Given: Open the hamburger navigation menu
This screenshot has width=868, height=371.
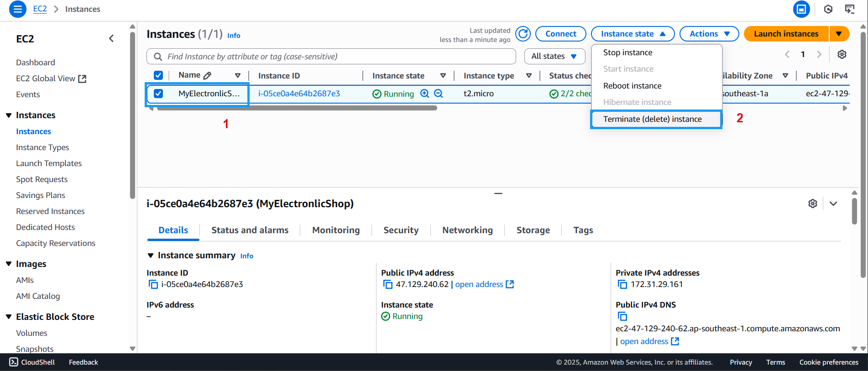Looking at the screenshot, I should pos(17,9).
